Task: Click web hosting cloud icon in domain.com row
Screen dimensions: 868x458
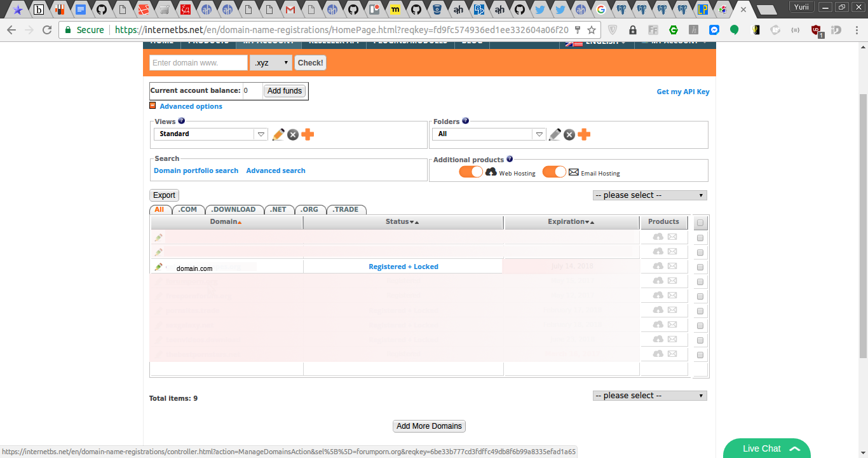Action: [x=658, y=267]
